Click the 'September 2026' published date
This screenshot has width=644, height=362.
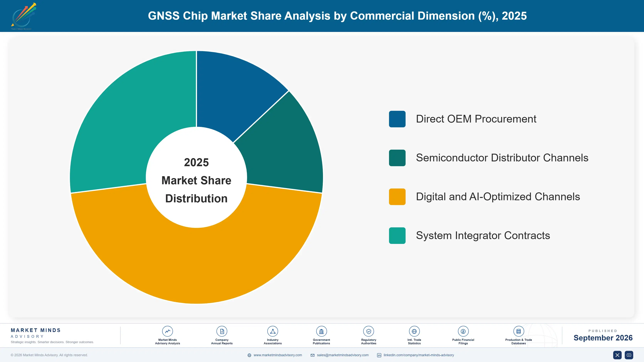(x=603, y=338)
